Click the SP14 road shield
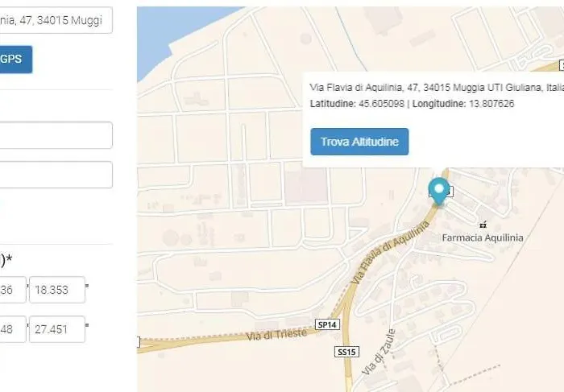Screen dimensions: 564x392 327,324
